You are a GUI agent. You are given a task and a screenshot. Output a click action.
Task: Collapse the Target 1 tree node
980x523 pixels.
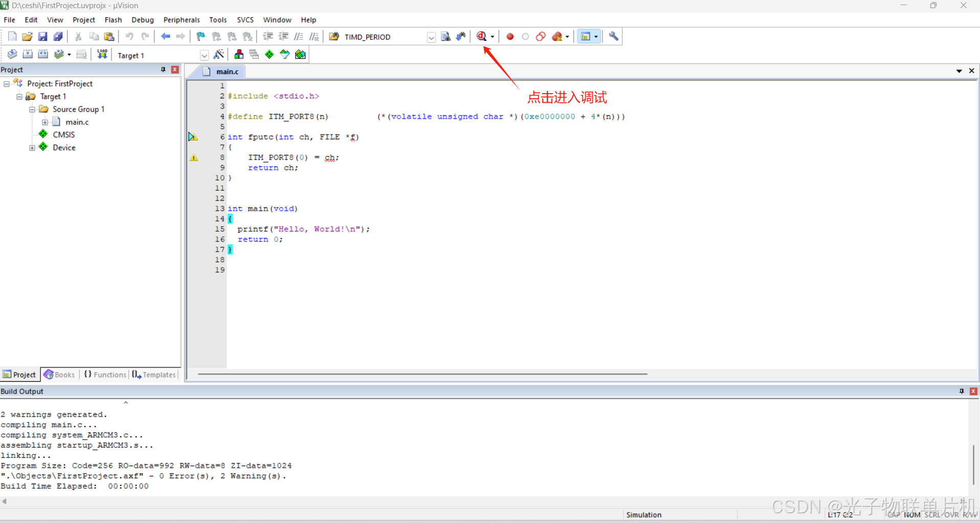(19, 96)
